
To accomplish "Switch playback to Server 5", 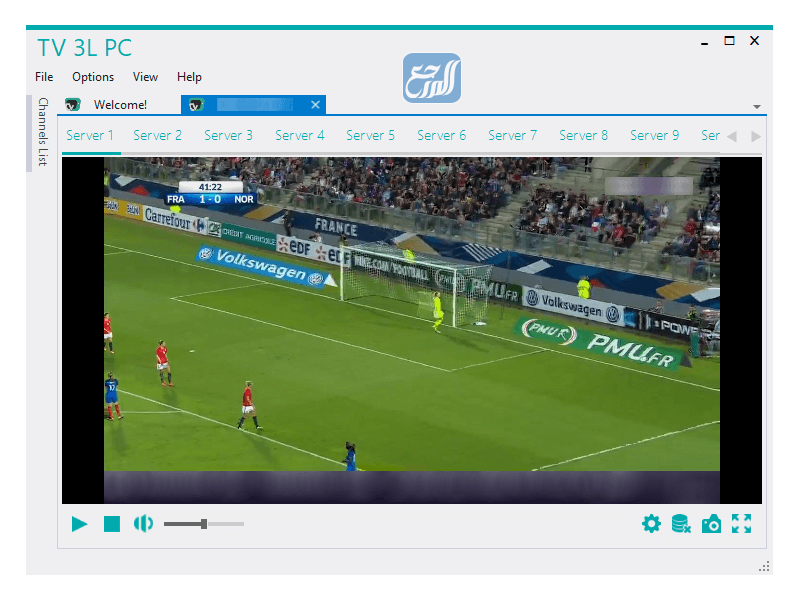I will pyautogui.click(x=370, y=134).
